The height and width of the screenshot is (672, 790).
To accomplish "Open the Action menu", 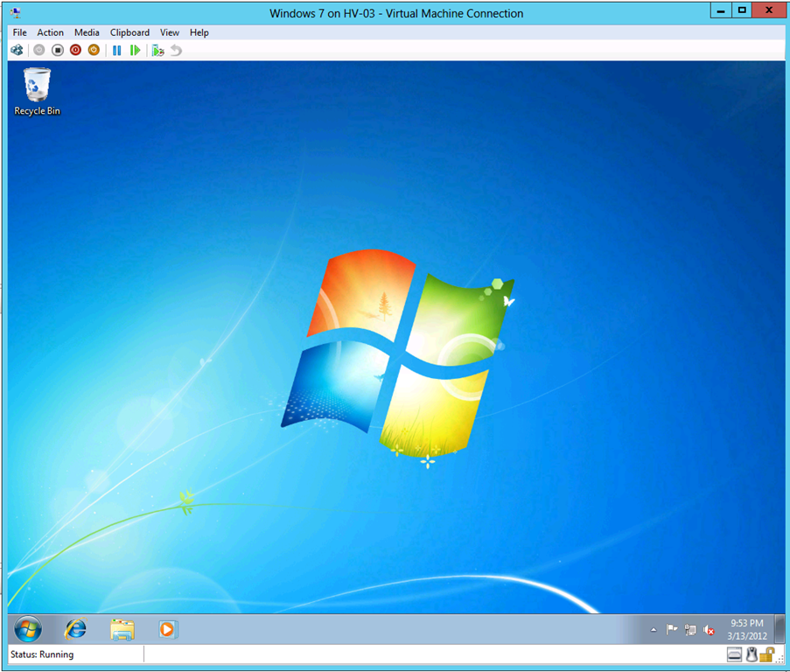I will click(x=51, y=32).
